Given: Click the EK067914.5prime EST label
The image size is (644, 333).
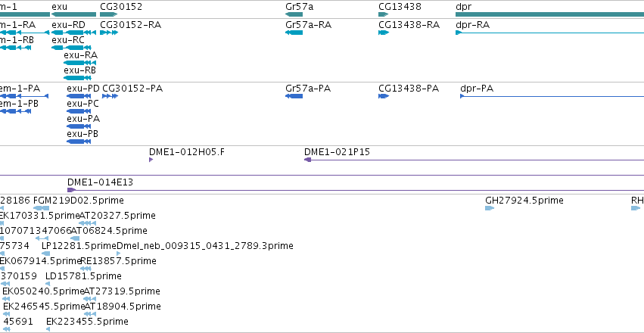Looking at the screenshot, I should click(x=40, y=261).
